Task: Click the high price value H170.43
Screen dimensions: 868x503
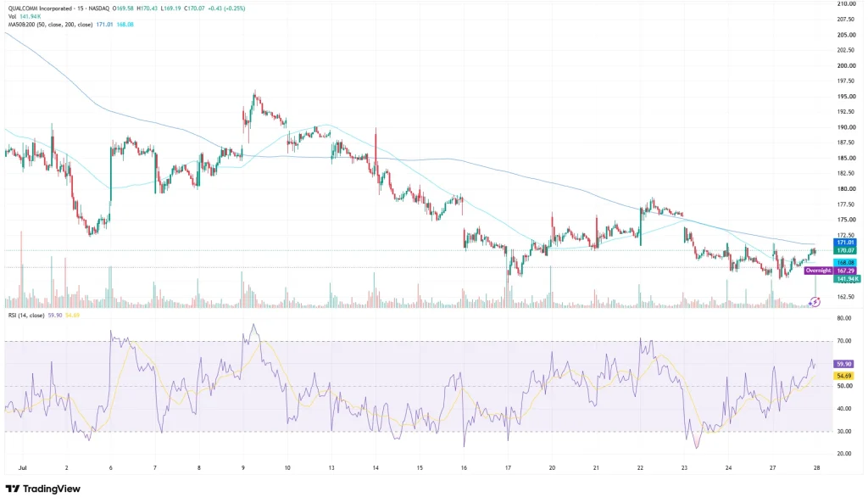Action: [147, 8]
